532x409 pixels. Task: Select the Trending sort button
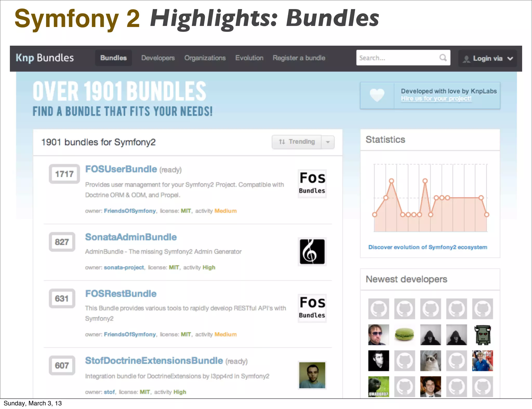point(297,142)
